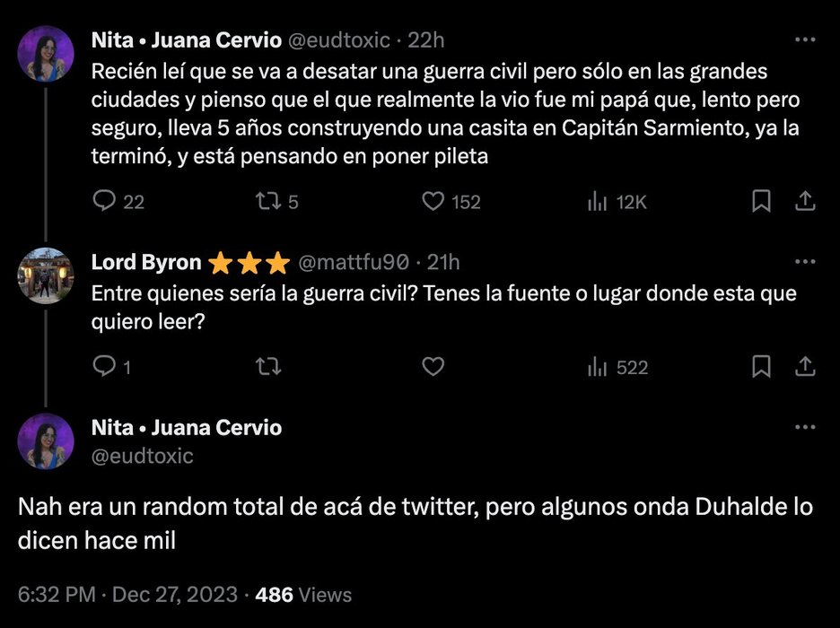Reply to Lord Byron's tweet
This screenshot has height=628, width=840.
coord(105,367)
